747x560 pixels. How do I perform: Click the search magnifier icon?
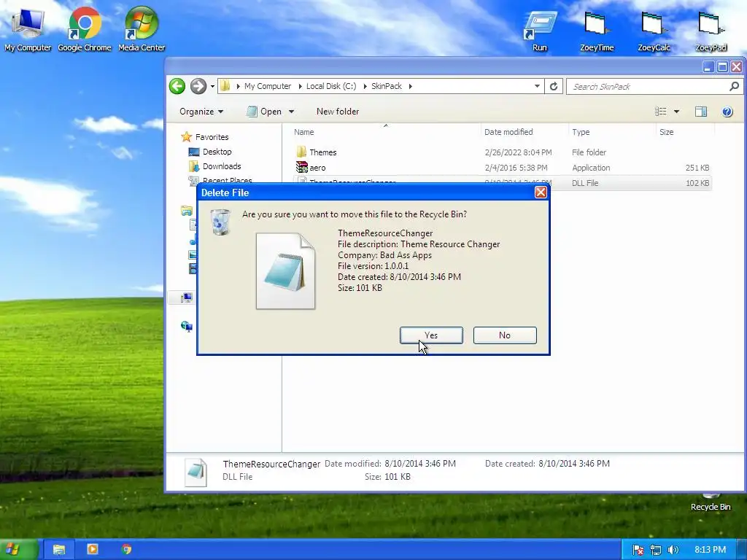734,86
